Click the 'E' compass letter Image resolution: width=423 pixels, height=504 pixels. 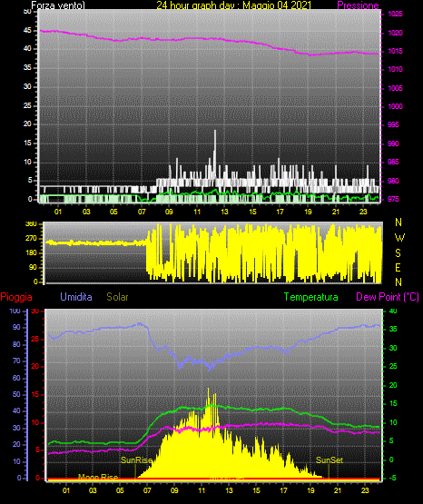tap(398, 267)
